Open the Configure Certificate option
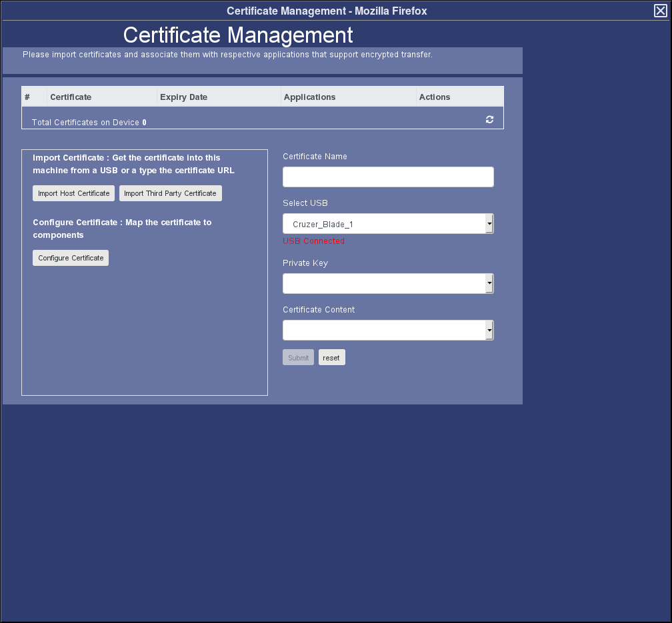 [x=71, y=258]
